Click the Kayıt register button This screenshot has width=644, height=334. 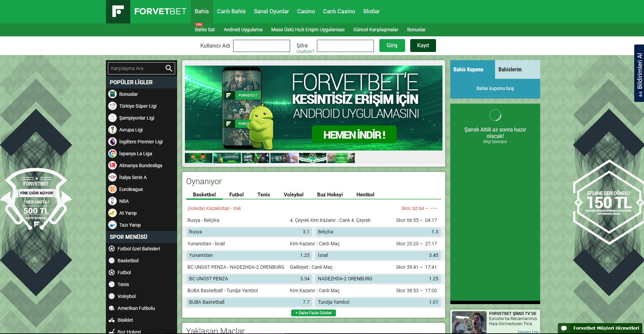[x=423, y=46]
